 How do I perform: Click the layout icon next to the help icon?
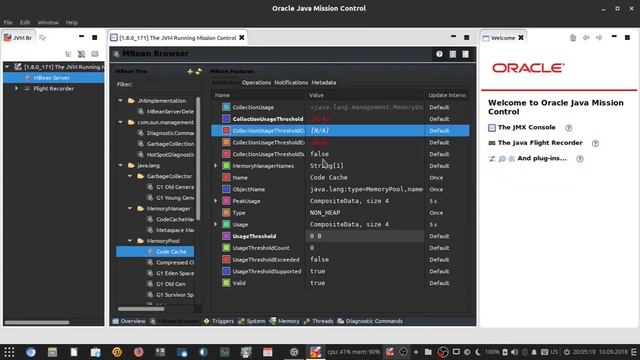tap(453, 54)
